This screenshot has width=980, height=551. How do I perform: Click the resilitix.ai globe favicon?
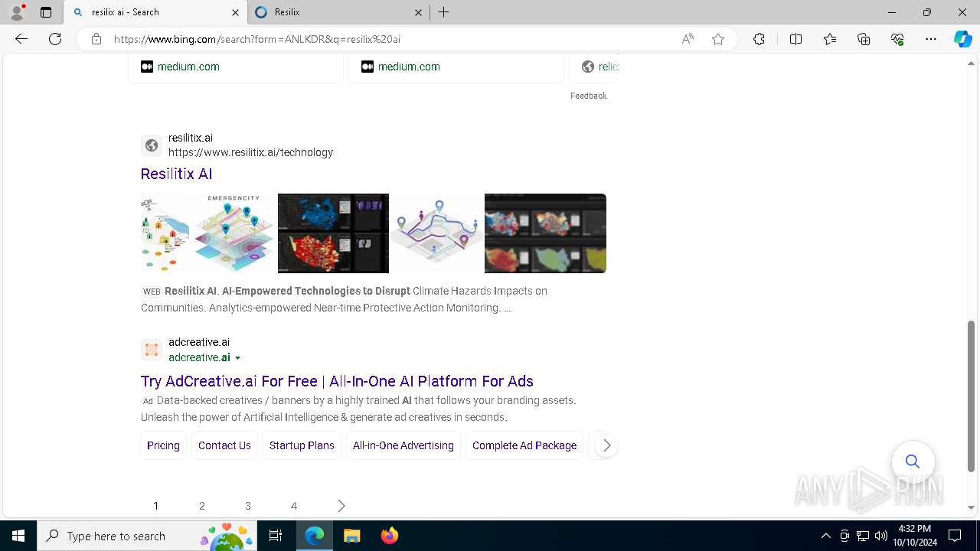(152, 145)
